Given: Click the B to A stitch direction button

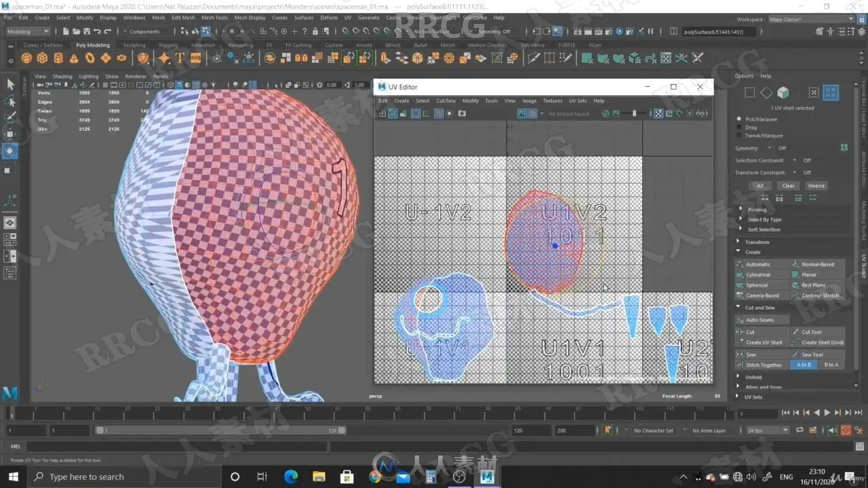Looking at the screenshot, I should click(831, 365).
